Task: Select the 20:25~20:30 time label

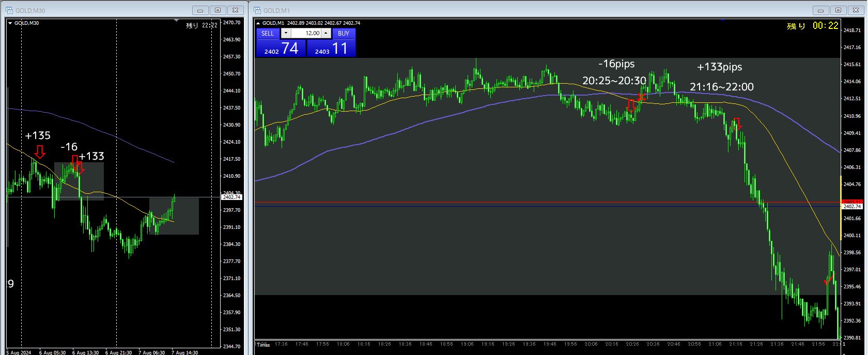Action: [614, 81]
